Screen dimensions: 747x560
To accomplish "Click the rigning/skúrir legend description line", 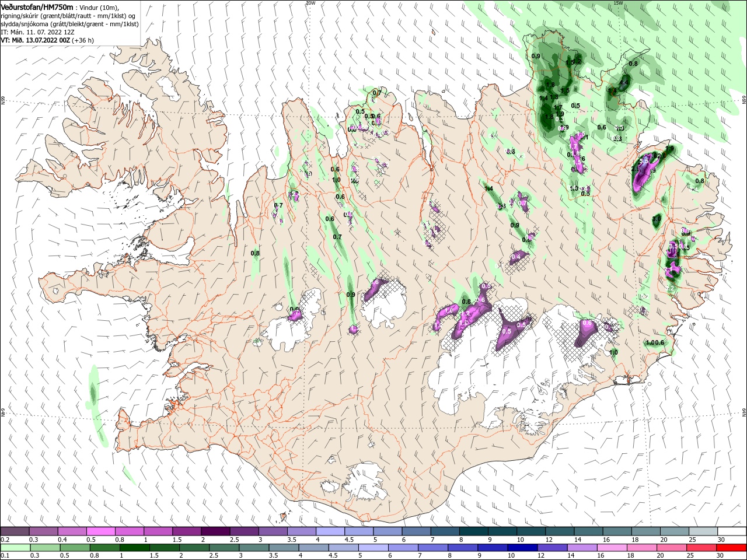I will pyautogui.click(x=68, y=16).
